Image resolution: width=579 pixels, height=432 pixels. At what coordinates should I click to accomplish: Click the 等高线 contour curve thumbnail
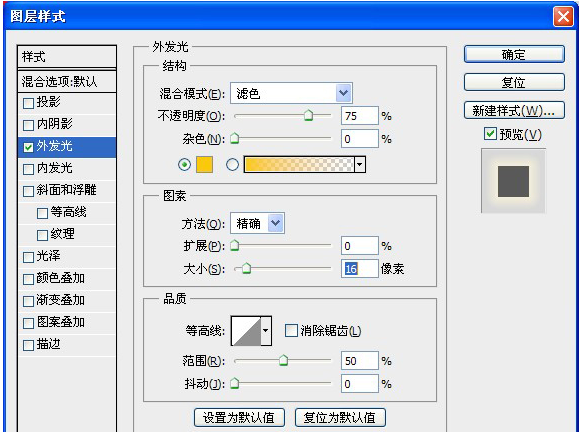tap(246, 330)
